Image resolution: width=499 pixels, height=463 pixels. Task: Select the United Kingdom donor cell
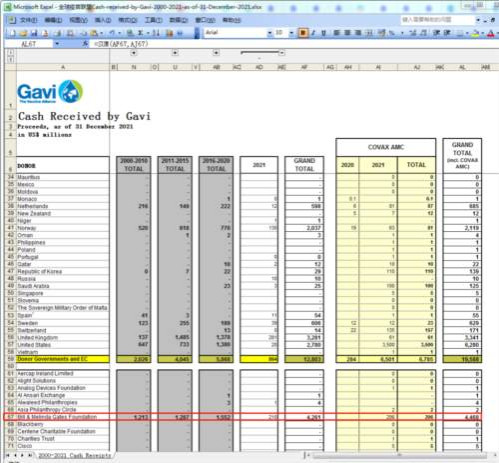(x=63, y=337)
